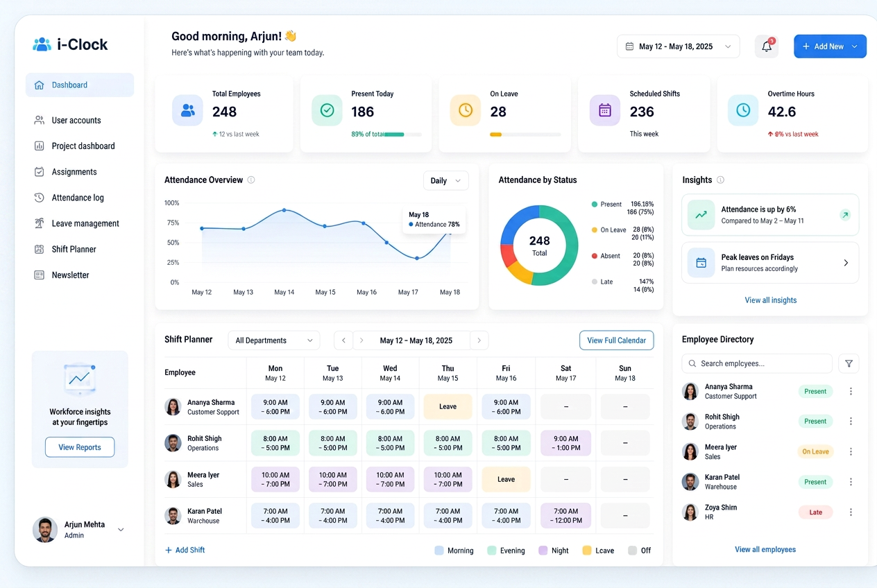Expand the Add New dropdown arrow
The width and height of the screenshot is (877, 588).
pyautogui.click(x=854, y=46)
